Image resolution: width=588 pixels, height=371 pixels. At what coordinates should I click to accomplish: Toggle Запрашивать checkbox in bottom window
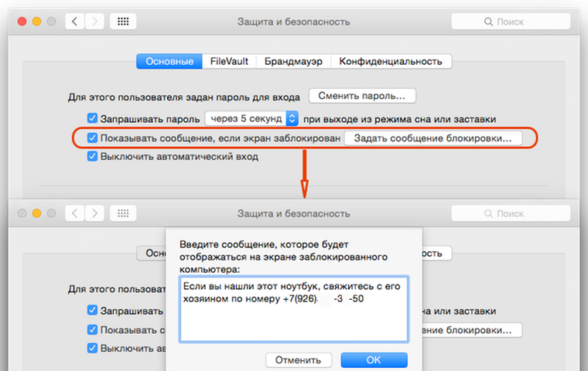tap(92, 310)
